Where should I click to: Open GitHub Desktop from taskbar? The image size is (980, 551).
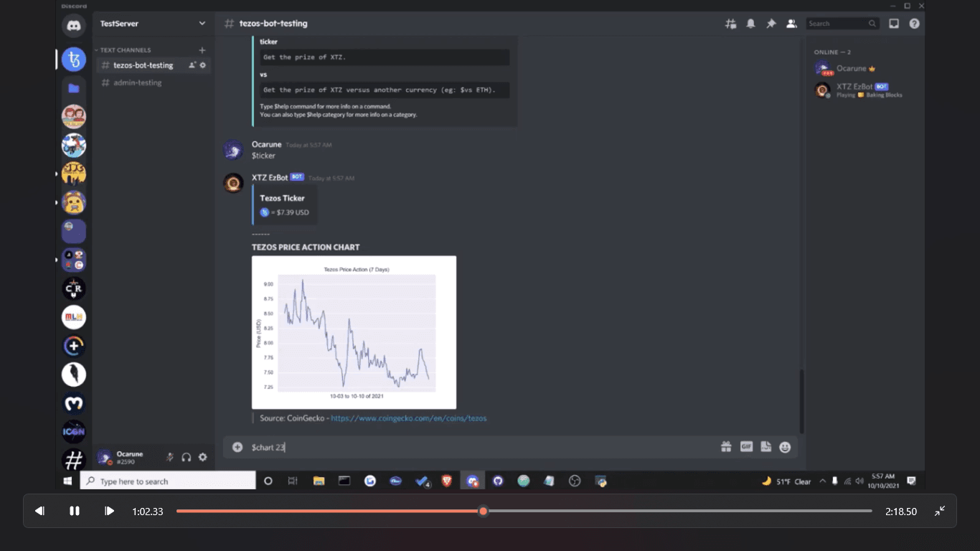tap(498, 481)
